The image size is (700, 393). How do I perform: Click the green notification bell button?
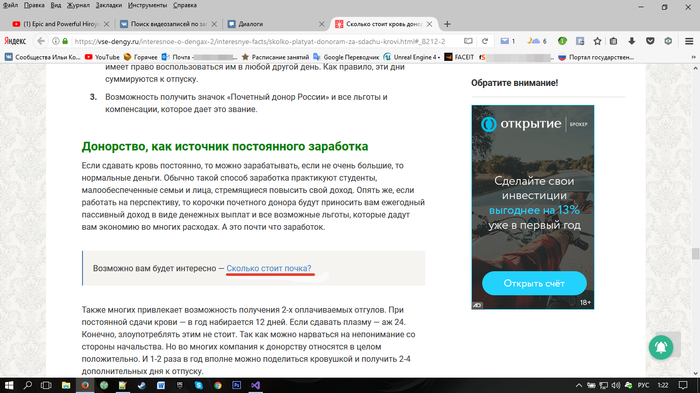coord(661,347)
